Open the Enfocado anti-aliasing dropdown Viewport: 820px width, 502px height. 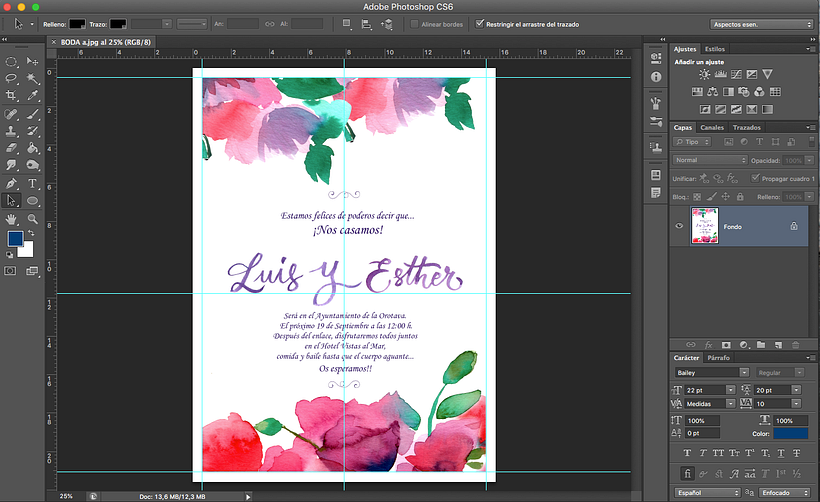(785, 493)
